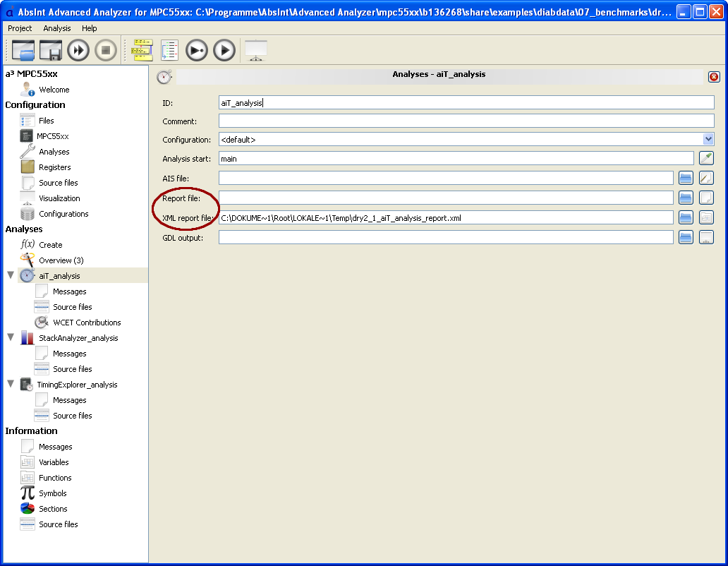Open Symbols under Information
The height and width of the screenshot is (566, 728).
(x=44, y=493)
